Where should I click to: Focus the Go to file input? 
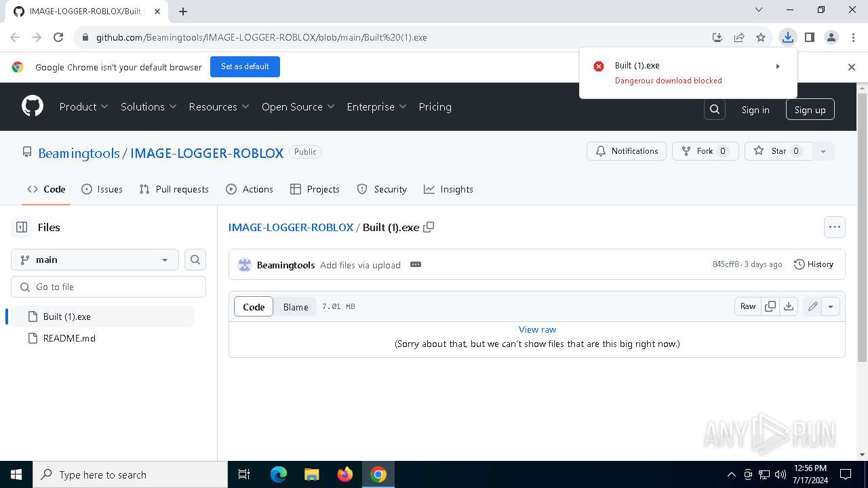(108, 287)
